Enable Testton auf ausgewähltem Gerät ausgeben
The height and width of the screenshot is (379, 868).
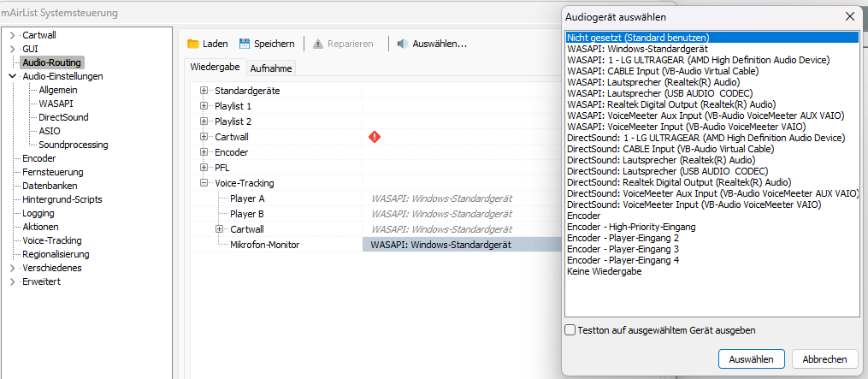[x=570, y=330]
